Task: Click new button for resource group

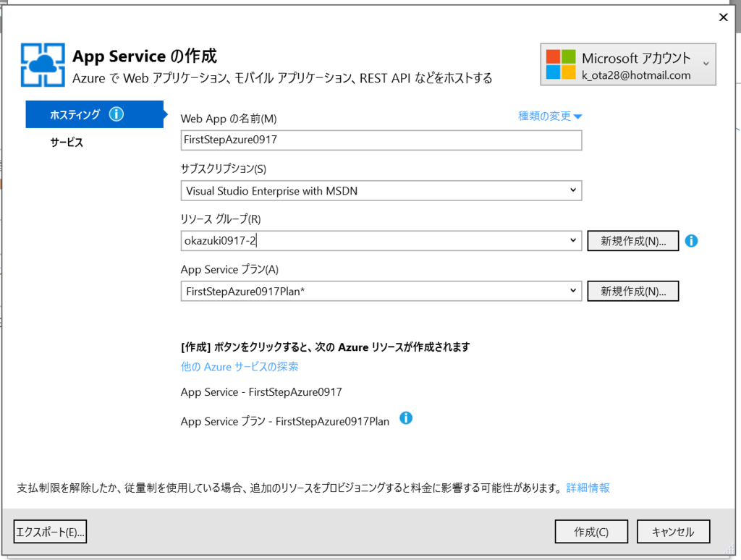Action: 632,241
